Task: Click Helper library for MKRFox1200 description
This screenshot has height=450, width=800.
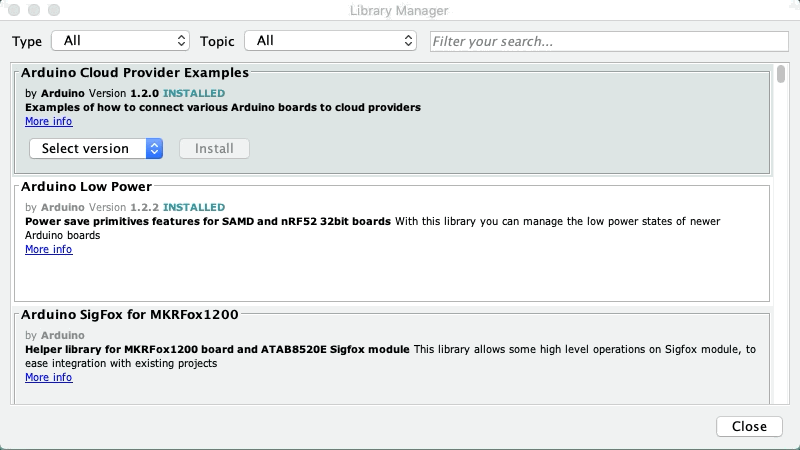Action: click(217, 349)
